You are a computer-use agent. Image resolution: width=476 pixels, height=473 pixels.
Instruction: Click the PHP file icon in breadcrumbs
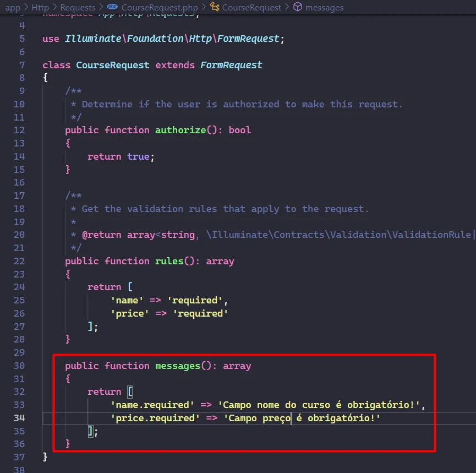click(x=112, y=8)
